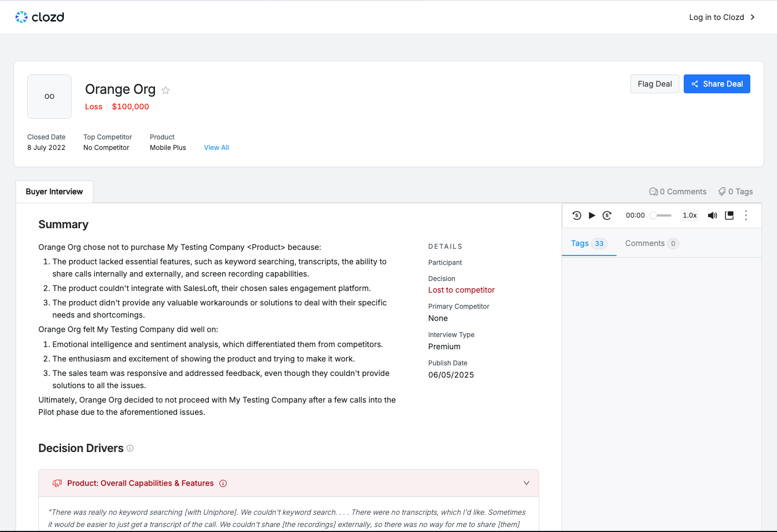Click the enthusiasm and excitement summary point
Viewport: 777px width, 532px height.
tap(204, 359)
